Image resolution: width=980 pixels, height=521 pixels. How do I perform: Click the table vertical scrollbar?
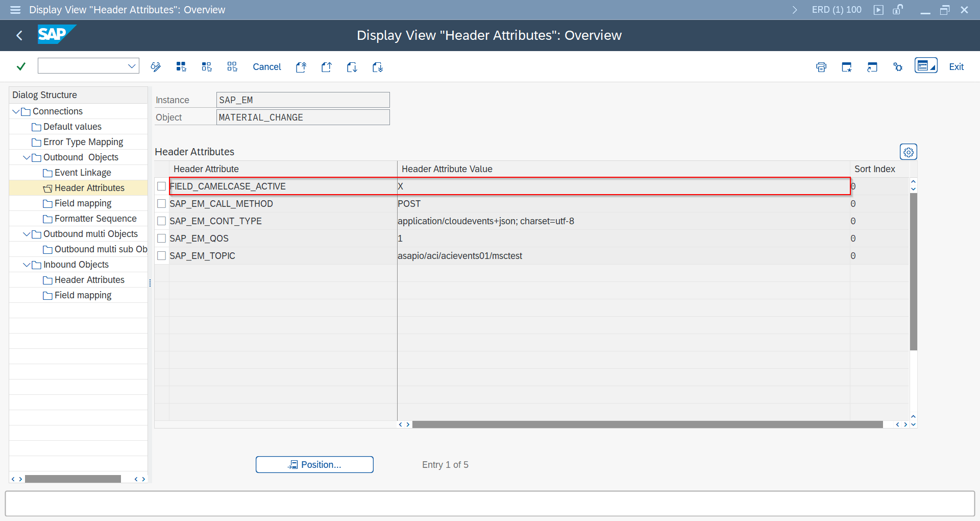tap(913, 272)
